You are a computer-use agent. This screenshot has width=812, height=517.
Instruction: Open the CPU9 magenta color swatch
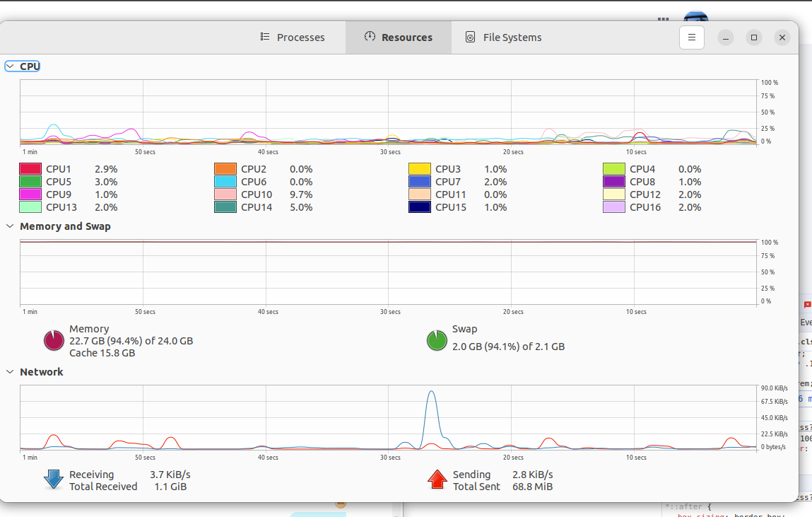30,194
